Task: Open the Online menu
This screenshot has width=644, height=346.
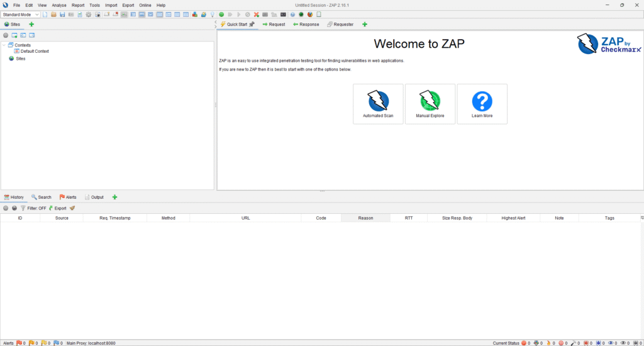Action: click(x=145, y=5)
